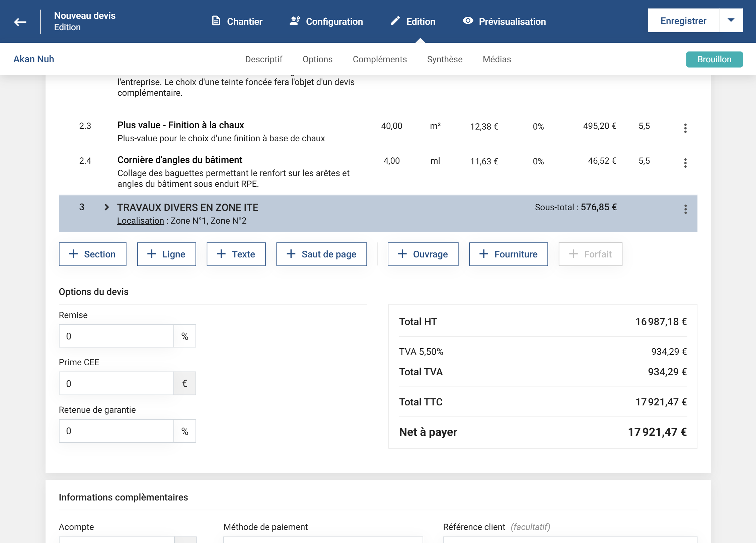Open the Enregistrer dropdown arrow
Viewport: 756px width, 543px height.
(x=731, y=20)
